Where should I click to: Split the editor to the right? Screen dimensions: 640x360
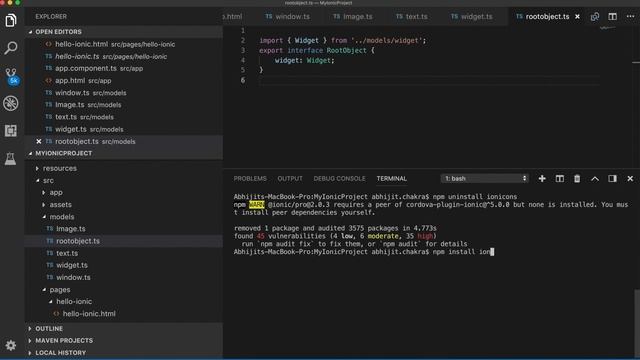pos(613,17)
